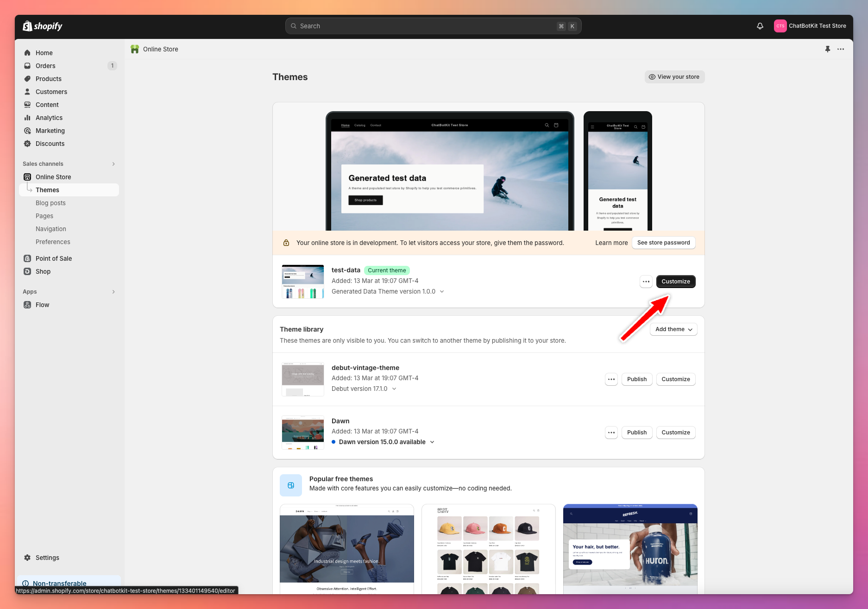Image resolution: width=868 pixels, height=609 pixels.
Task: Click the search field
Action: point(433,26)
